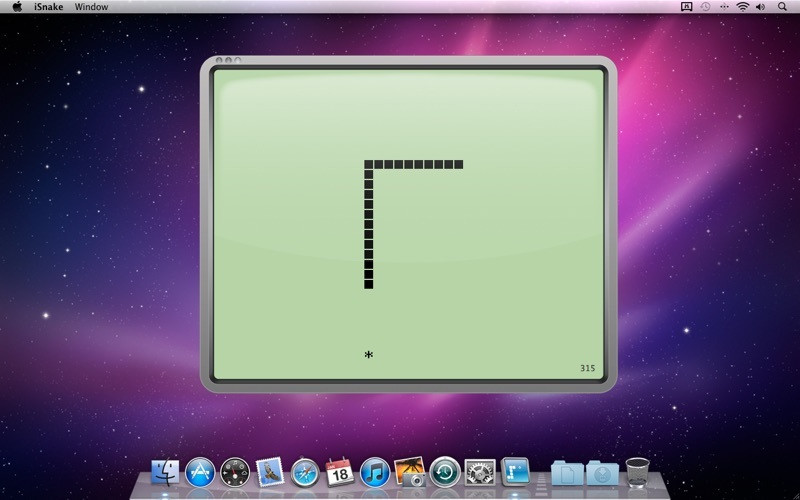Open the iSnake menu in menu bar
Viewport: 800px width, 500px height.
[48, 7]
